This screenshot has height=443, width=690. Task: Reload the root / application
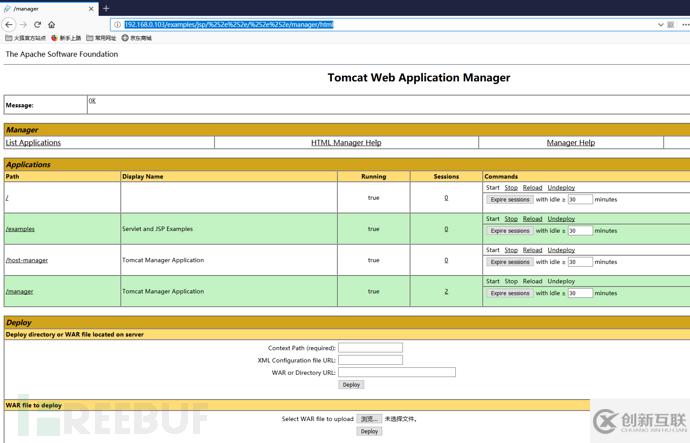coord(532,187)
